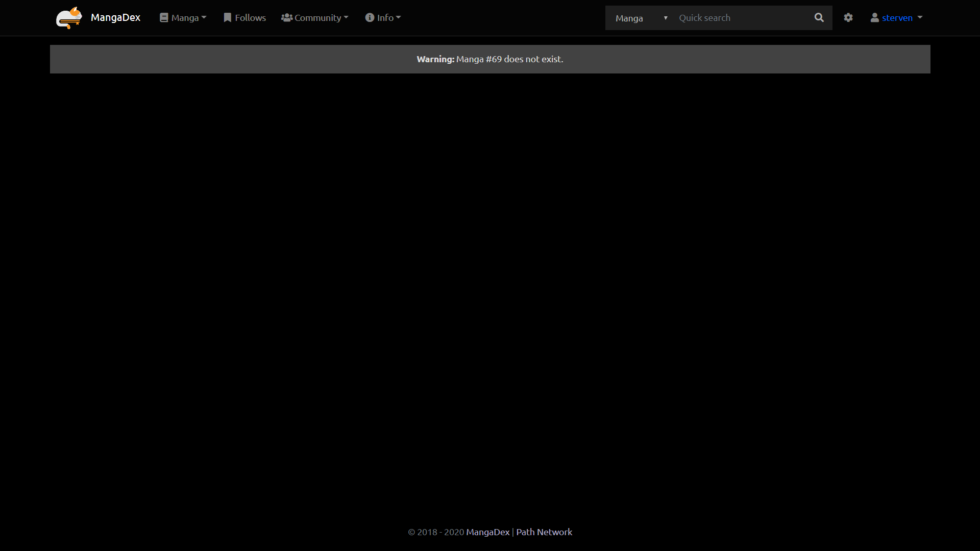Click the warning banner message

(x=489, y=59)
